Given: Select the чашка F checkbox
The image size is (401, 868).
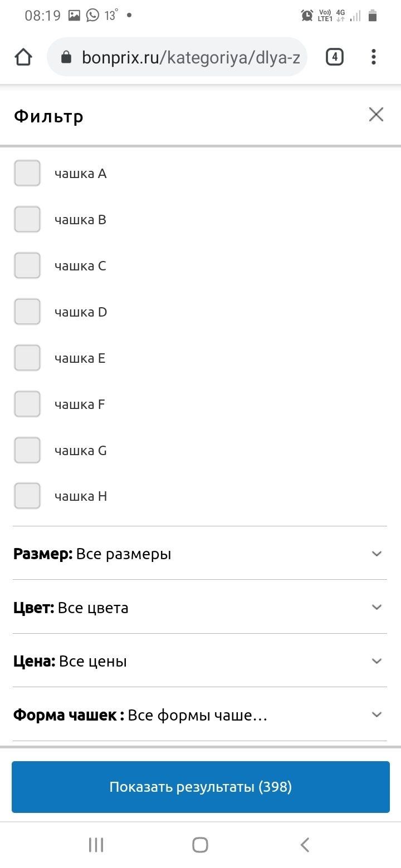Looking at the screenshot, I should click(x=27, y=405).
